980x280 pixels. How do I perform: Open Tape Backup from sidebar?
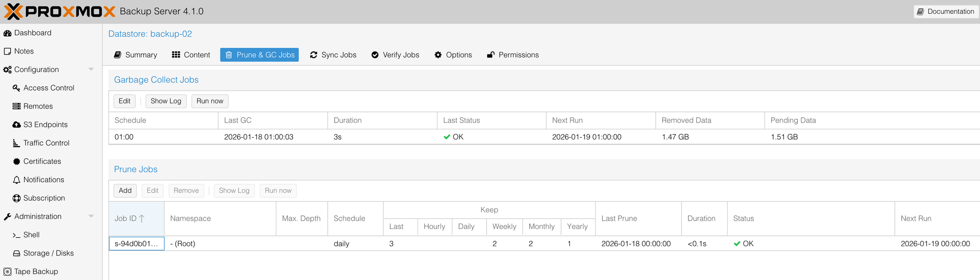[36, 272]
